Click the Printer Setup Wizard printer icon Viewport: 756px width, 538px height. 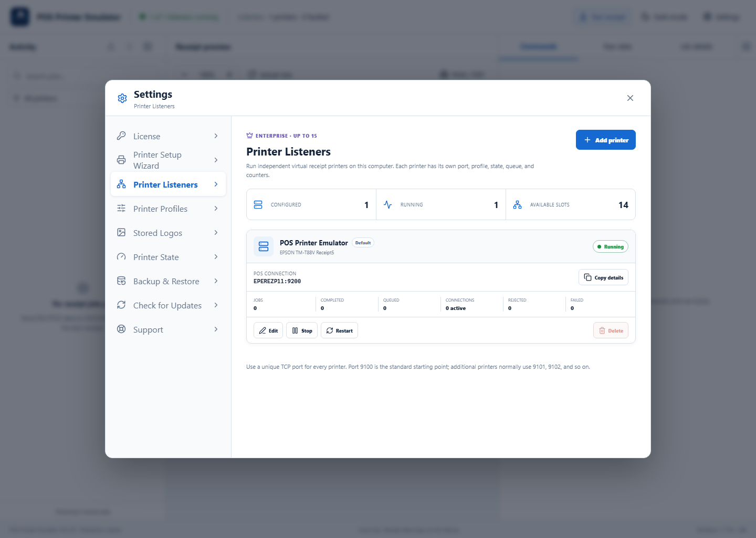click(121, 160)
